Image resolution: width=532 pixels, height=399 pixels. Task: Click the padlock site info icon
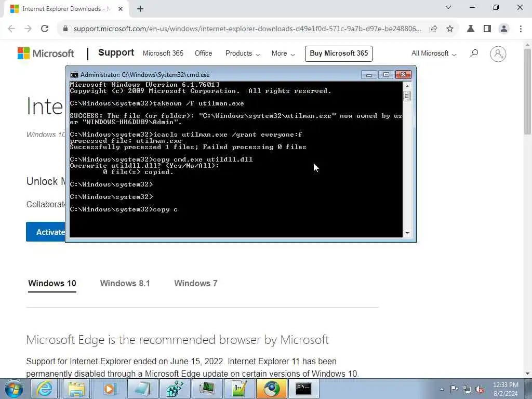click(x=65, y=29)
